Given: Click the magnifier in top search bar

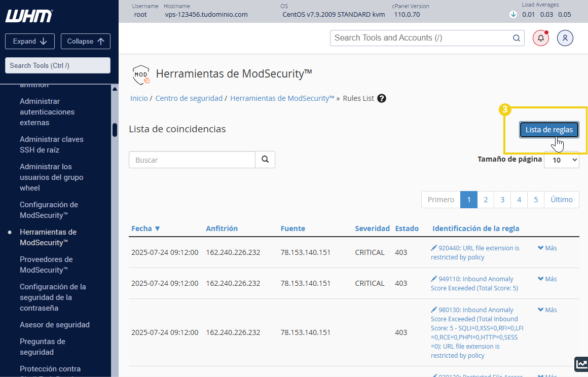Looking at the screenshot, I should click(517, 38).
